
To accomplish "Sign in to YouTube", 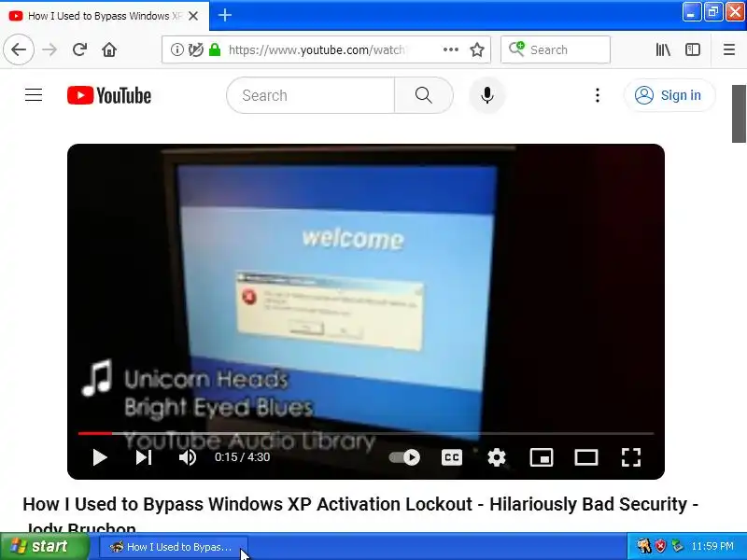I will tap(669, 95).
